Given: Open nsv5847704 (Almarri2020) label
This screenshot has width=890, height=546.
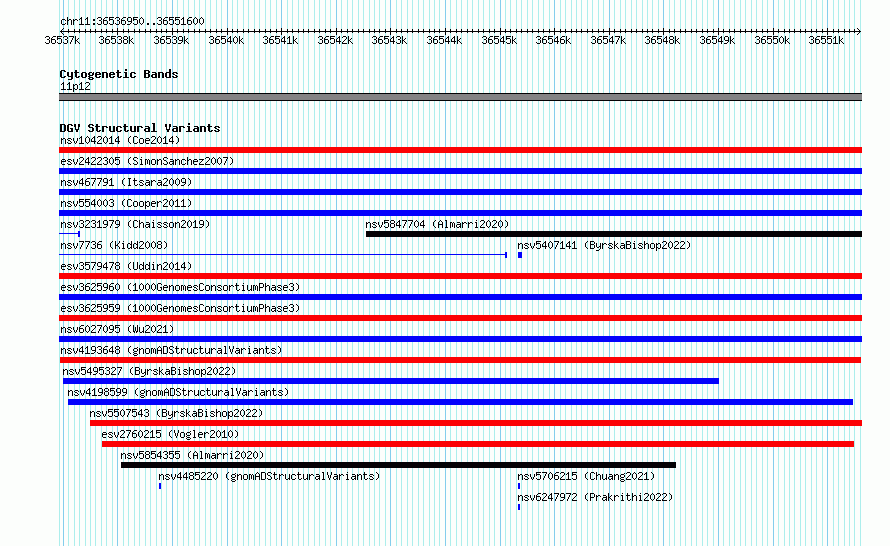Looking at the screenshot, I should click(437, 224).
